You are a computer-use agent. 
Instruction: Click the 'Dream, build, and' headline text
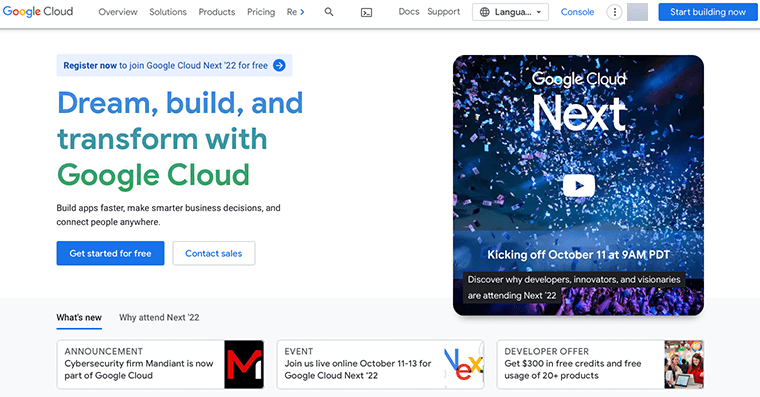[180, 103]
